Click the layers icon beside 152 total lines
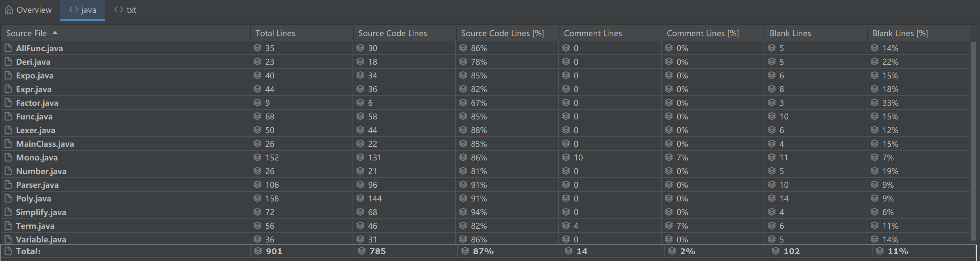Image resolution: width=980 pixels, height=261 pixels. [257, 157]
